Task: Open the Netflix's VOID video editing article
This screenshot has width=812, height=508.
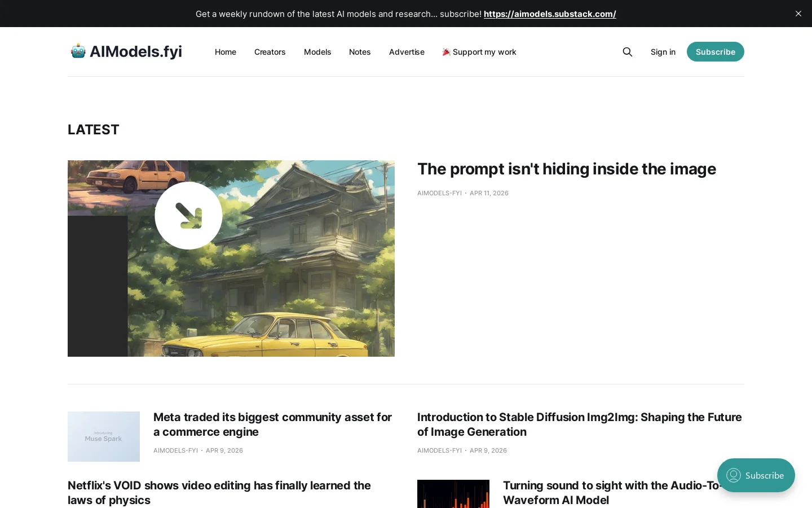Action: coord(219,493)
